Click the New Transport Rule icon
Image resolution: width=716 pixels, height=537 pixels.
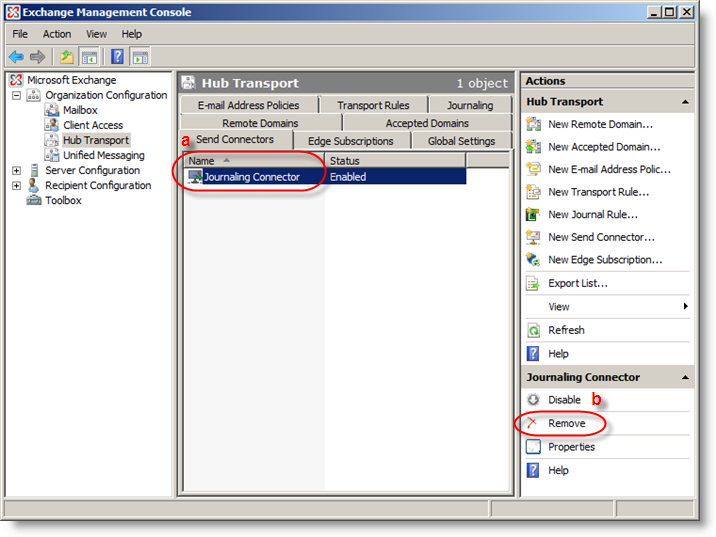pyautogui.click(x=533, y=192)
